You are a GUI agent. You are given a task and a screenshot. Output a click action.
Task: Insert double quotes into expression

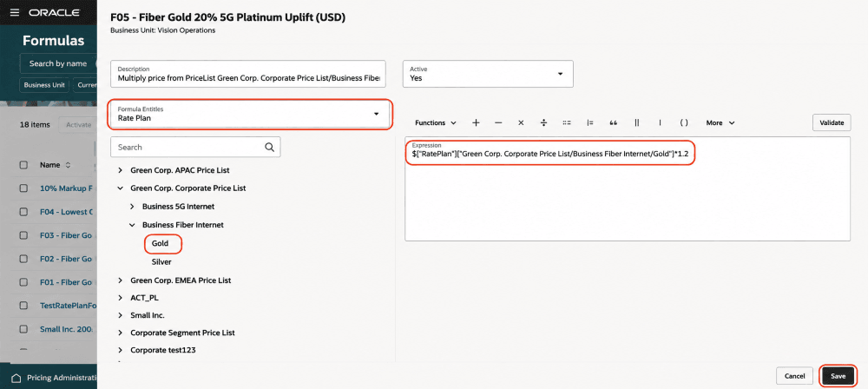[614, 123]
